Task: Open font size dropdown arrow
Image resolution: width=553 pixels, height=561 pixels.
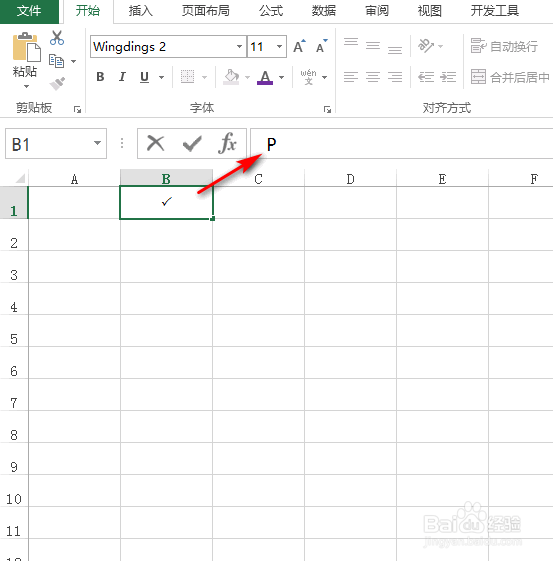Action: [279, 46]
